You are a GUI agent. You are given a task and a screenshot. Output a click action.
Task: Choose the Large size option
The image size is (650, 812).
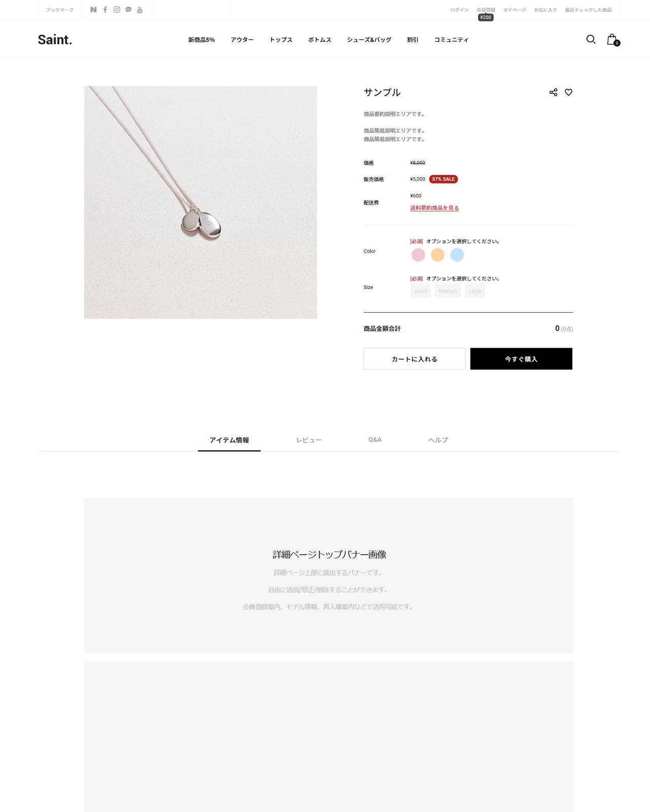point(475,291)
